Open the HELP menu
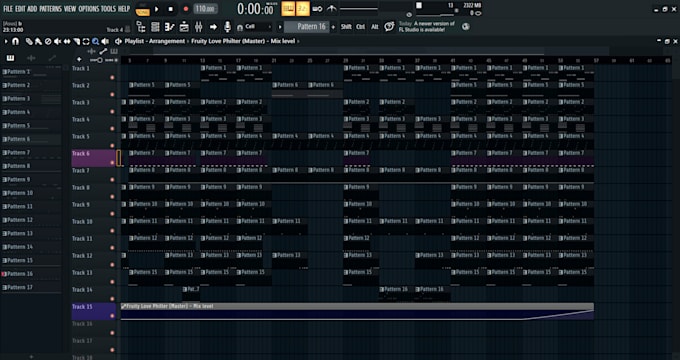Image resolution: width=680 pixels, height=360 pixels. (x=124, y=9)
